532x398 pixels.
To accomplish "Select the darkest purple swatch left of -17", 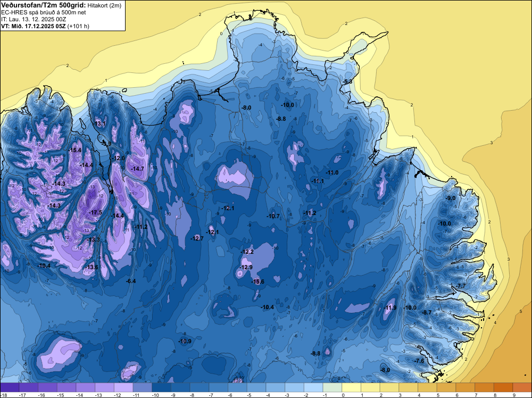I will point(10,388).
